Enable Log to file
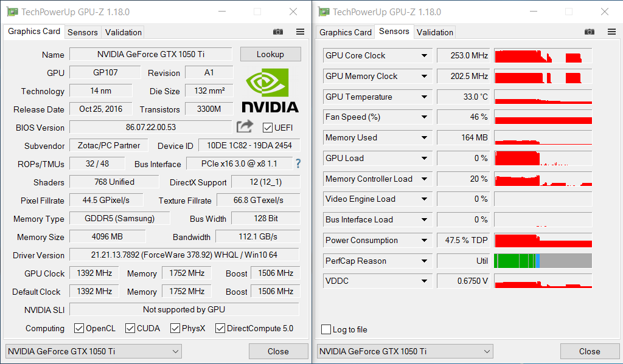The height and width of the screenshot is (364, 623). pos(326,329)
